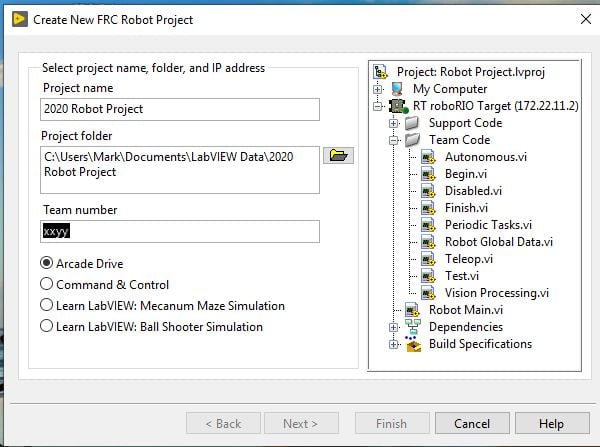Select RT roboRIO Target (172.22.11.2) label
Image resolution: width=600 pixels, height=447 pixels.
coord(496,106)
